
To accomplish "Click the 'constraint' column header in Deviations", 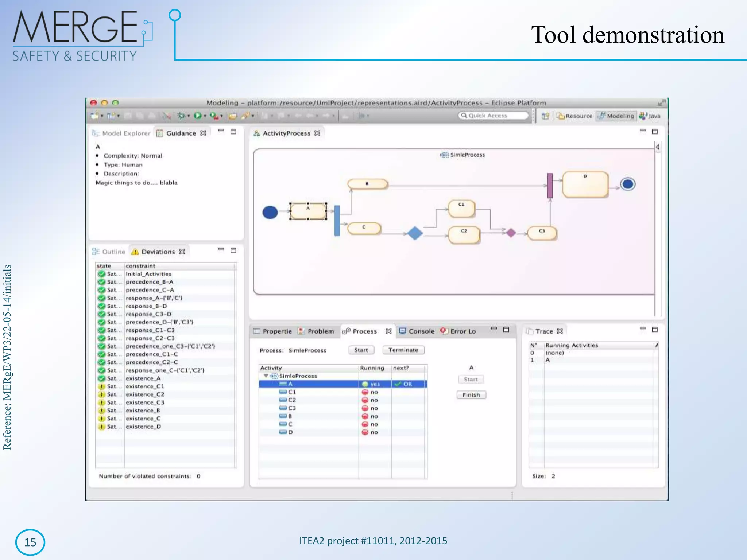I will pos(180,266).
